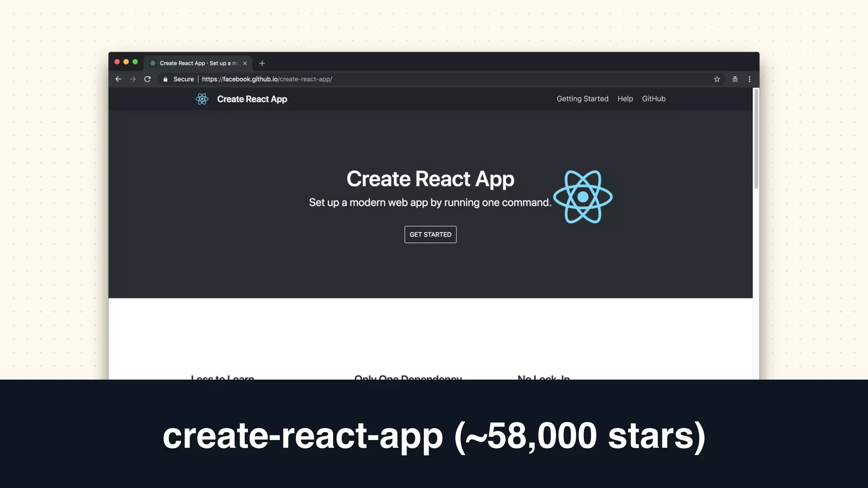Viewport: 868px width, 488px height.
Task: Click the browser back arrow
Action: point(118,79)
